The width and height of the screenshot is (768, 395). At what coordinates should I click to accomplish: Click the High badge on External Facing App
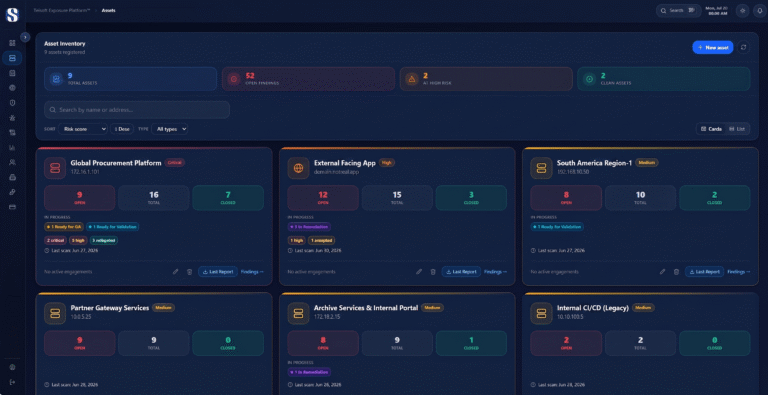[x=387, y=163]
